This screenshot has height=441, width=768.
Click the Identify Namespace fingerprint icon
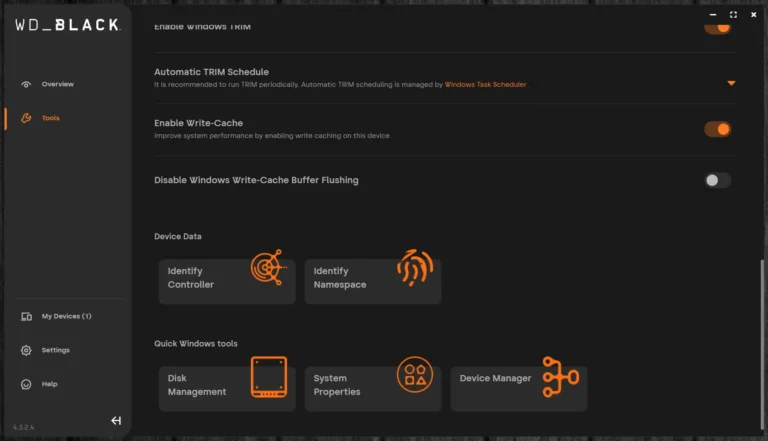[413, 268]
